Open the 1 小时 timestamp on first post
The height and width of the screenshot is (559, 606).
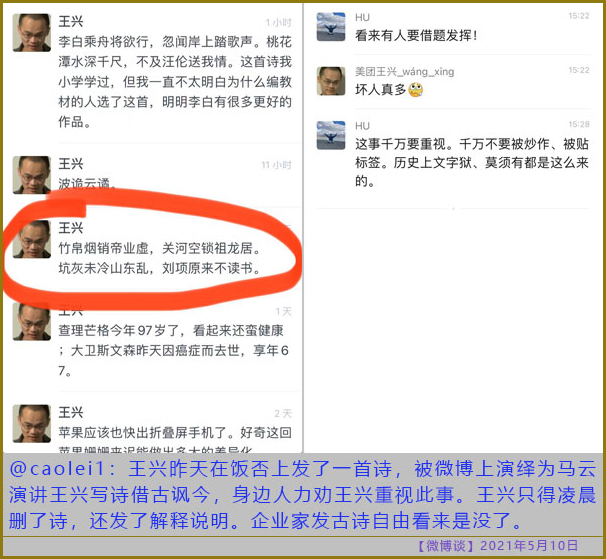click(278, 22)
